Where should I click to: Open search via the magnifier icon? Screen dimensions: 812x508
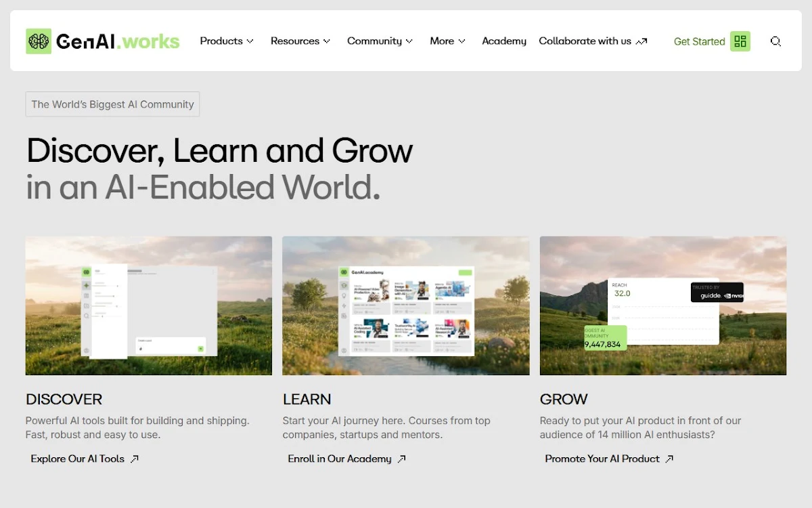coord(775,41)
